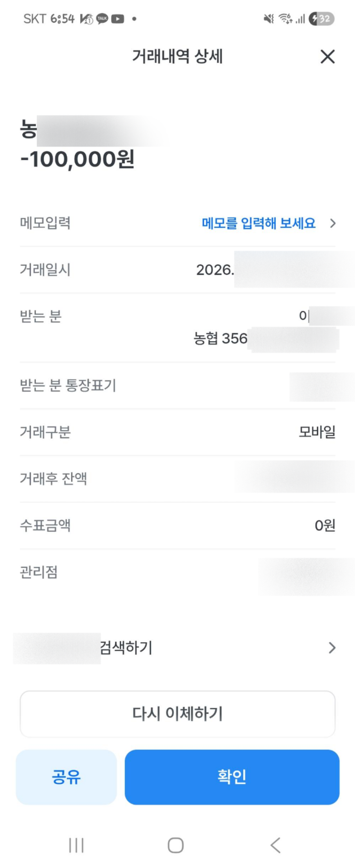This screenshot has height=868, width=355.
Task: Tap the battery indicator icon
Action: (322, 19)
